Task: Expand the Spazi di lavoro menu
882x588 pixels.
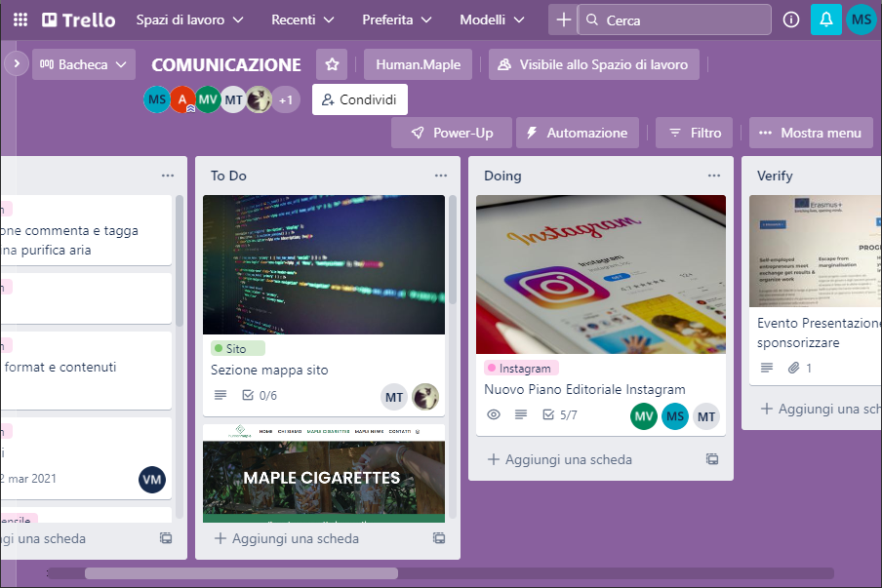Action: [x=189, y=20]
